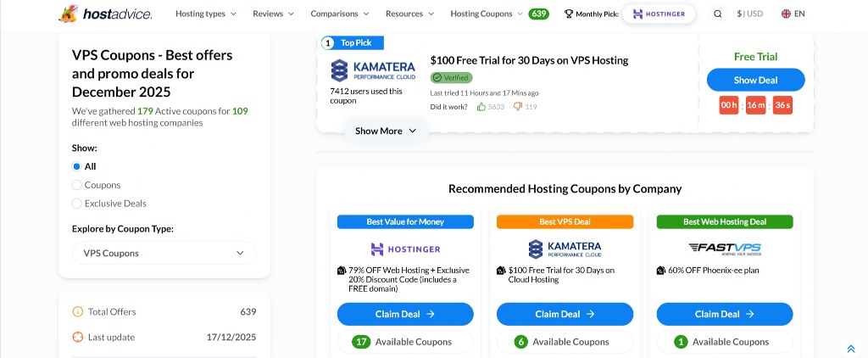Expand the Show More section
Viewport: 868px width, 358px height.
386,131
